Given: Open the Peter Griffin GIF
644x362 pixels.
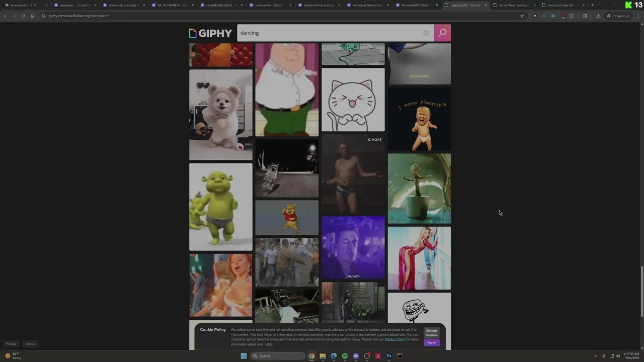Looking at the screenshot, I should (x=287, y=89).
